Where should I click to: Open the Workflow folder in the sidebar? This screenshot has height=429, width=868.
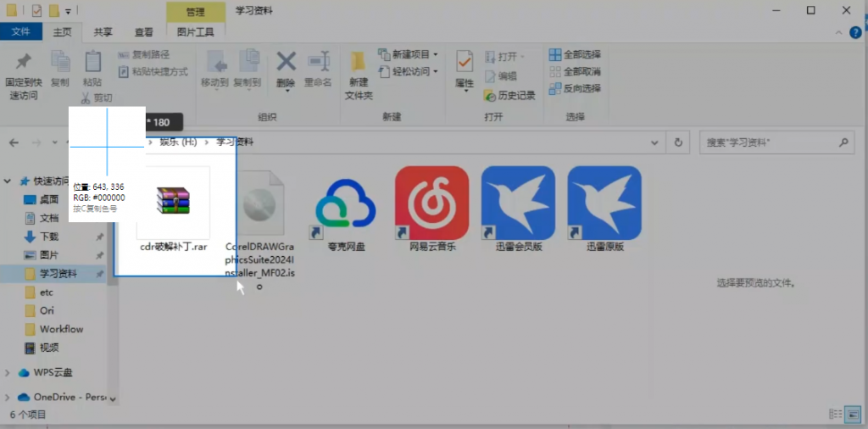(54, 329)
